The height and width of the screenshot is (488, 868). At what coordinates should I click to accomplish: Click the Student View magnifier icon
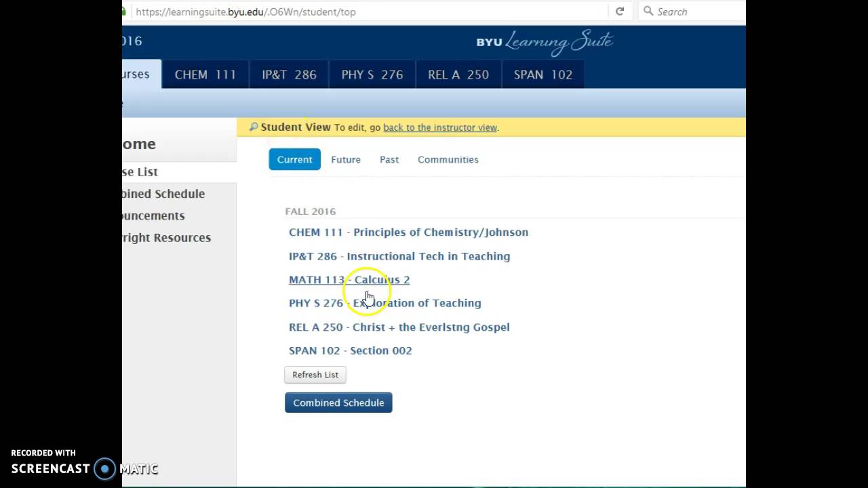pos(254,127)
